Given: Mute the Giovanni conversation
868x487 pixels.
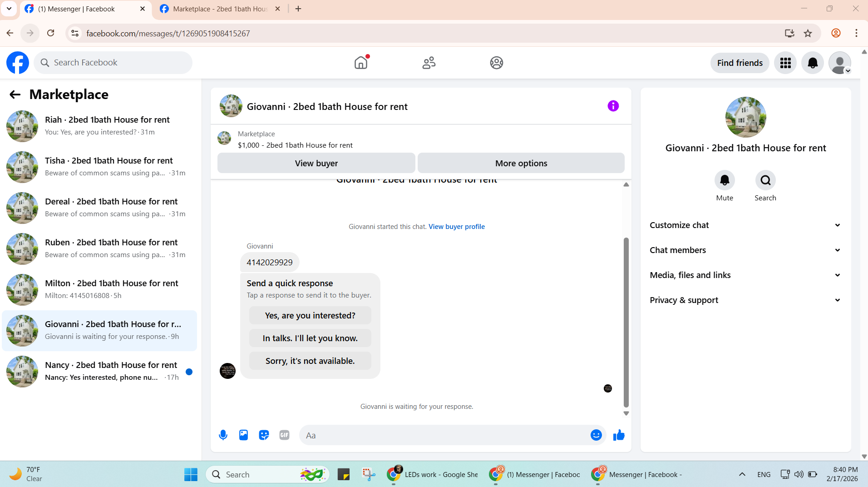Looking at the screenshot, I should tap(725, 180).
